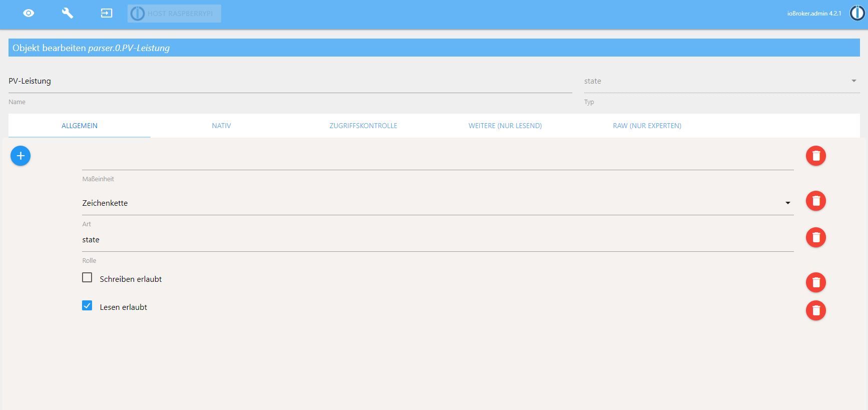Open the Typ state dropdown
The image size is (868, 410).
click(721, 81)
